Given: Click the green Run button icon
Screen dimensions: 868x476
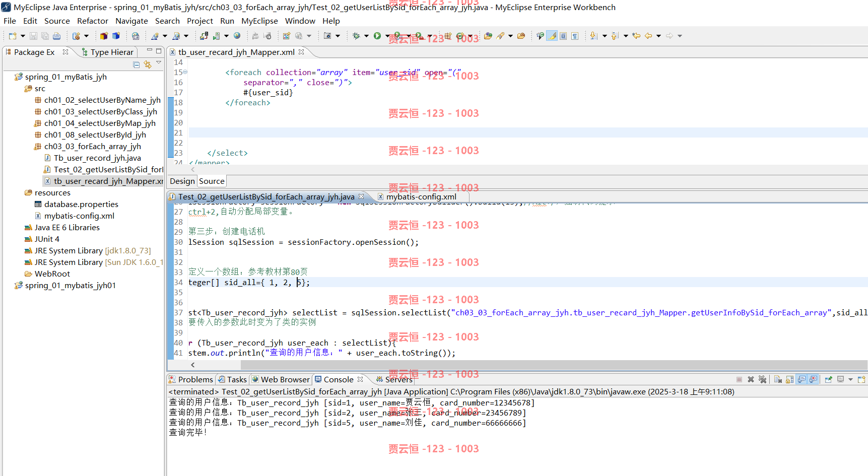Looking at the screenshot, I should coord(377,36).
